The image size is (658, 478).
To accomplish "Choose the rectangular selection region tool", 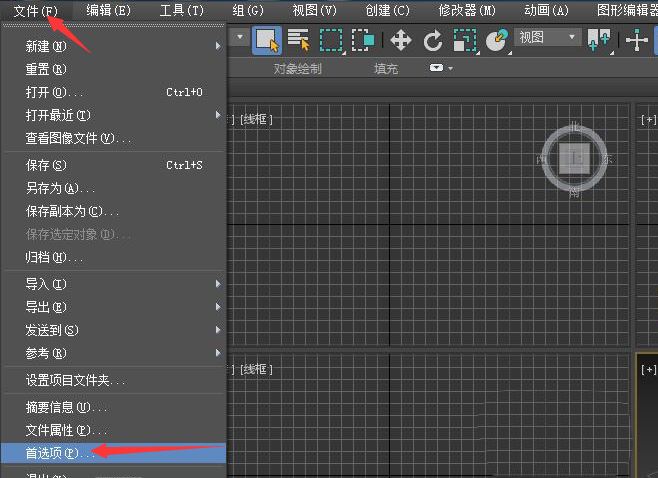I will (331, 39).
